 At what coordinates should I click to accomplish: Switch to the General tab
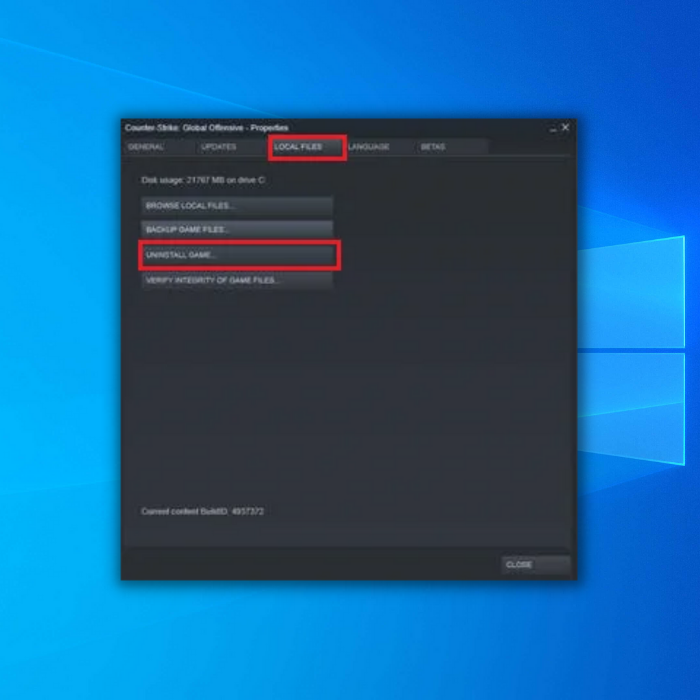point(158,147)
